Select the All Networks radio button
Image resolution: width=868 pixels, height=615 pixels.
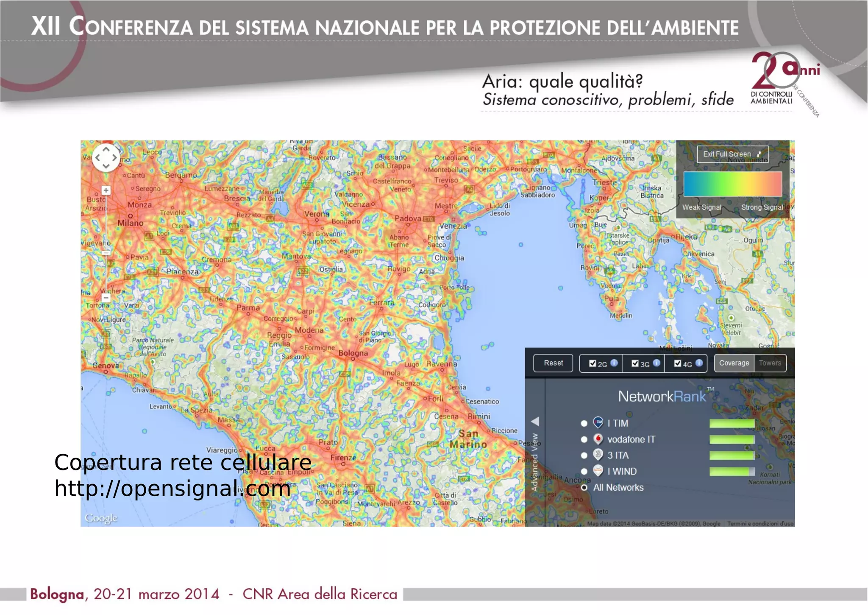coord(584,487)
